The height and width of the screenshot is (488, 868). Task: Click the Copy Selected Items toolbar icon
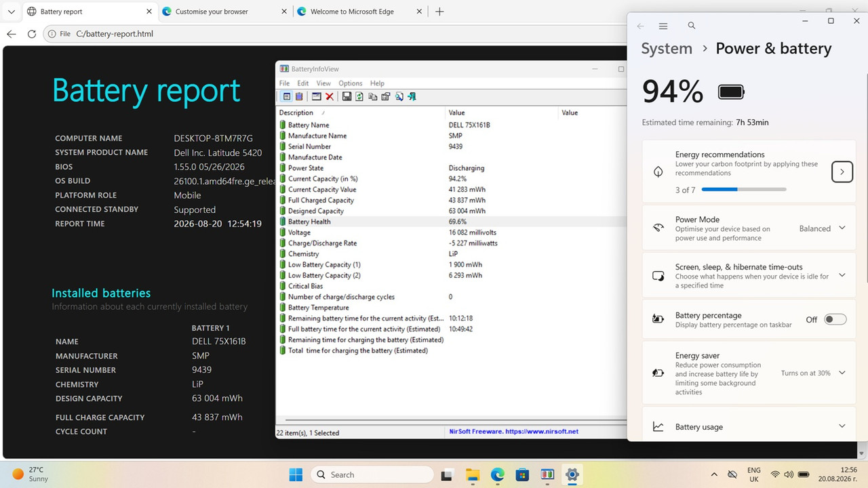tap(372, 97)
